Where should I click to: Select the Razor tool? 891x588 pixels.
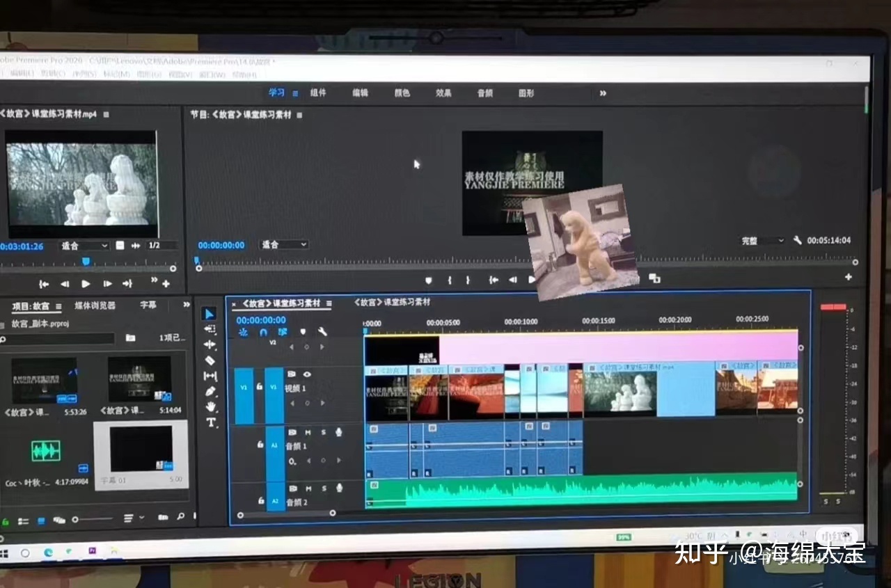pos(210,360)
